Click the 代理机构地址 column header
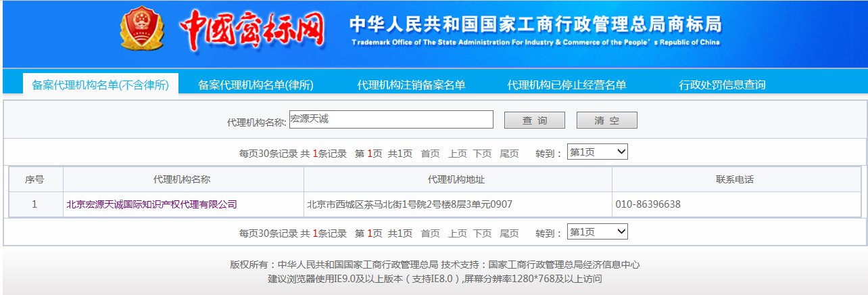Screen dimensions: 868x295 pos(457,179)
